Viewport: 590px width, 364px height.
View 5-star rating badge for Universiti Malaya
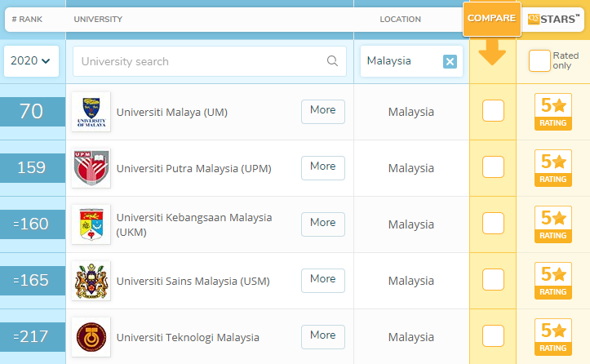click(x=552, y=112)
